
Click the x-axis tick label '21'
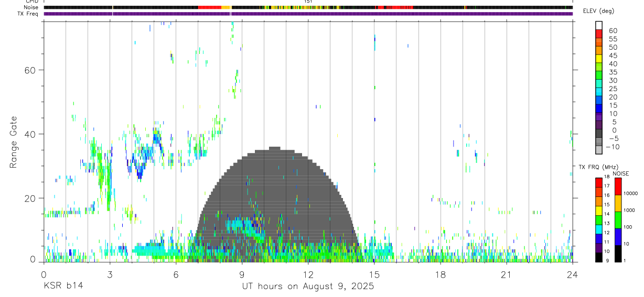tap(507, 274)
